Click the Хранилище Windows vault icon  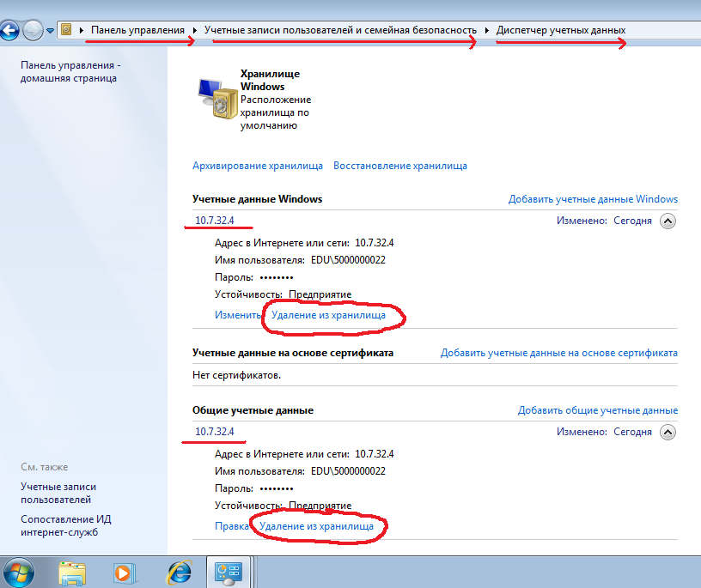coord(217,99)
